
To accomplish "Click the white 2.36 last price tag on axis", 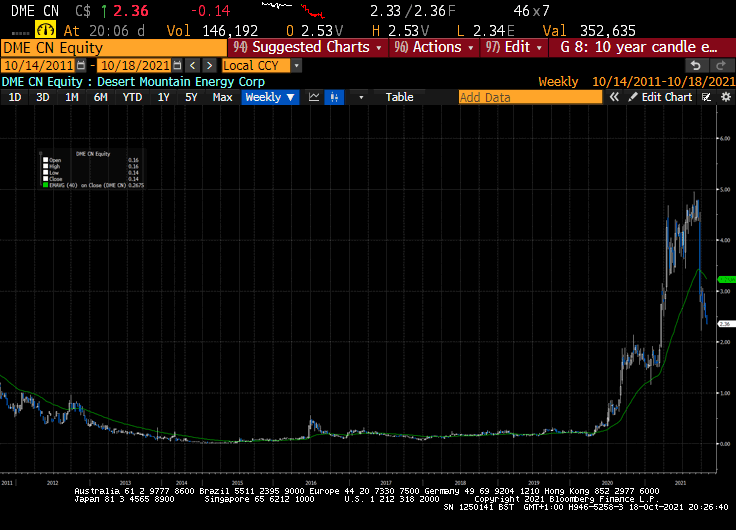I will (726, 324).
